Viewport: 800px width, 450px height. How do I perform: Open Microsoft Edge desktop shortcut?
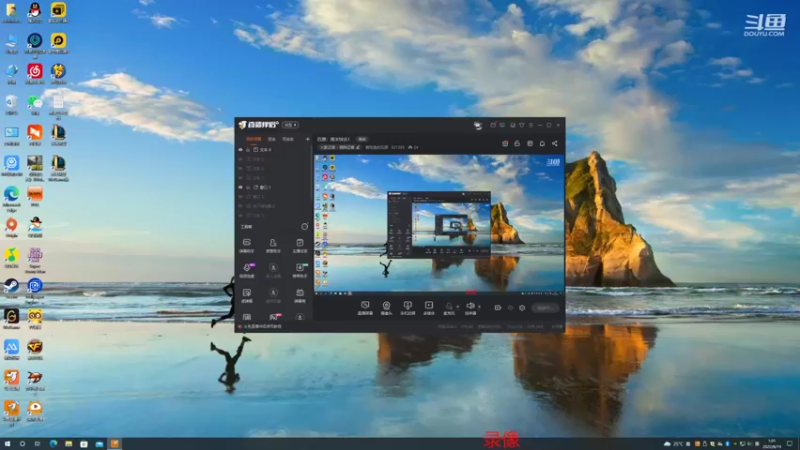(x=11, y=198)
